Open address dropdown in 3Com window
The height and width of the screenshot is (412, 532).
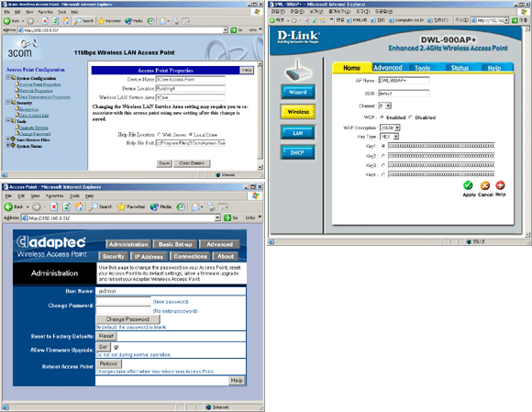(x=226, y=30)
